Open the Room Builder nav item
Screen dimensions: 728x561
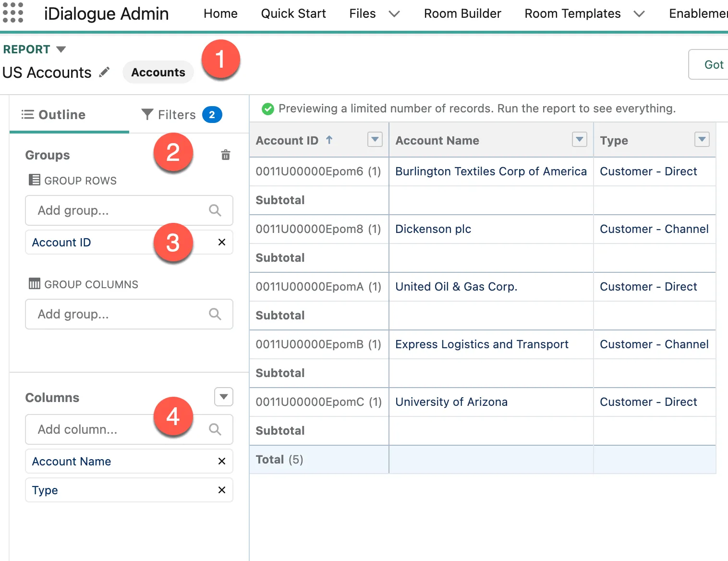(x=462, y=13)
